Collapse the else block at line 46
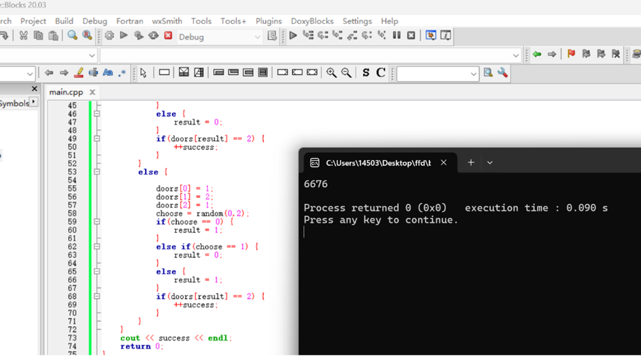The height and width of the screenshot is (364, 641). click(97, 114)
